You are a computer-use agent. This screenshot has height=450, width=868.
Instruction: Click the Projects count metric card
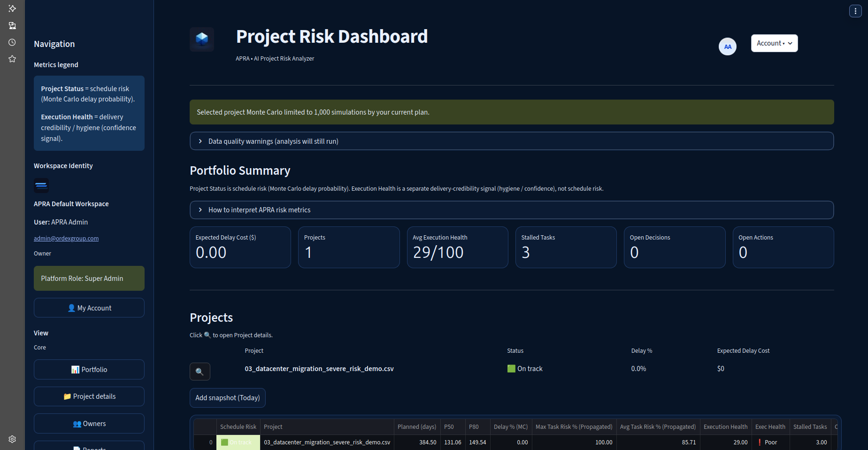pyautogui.click(x=349, y=247)
